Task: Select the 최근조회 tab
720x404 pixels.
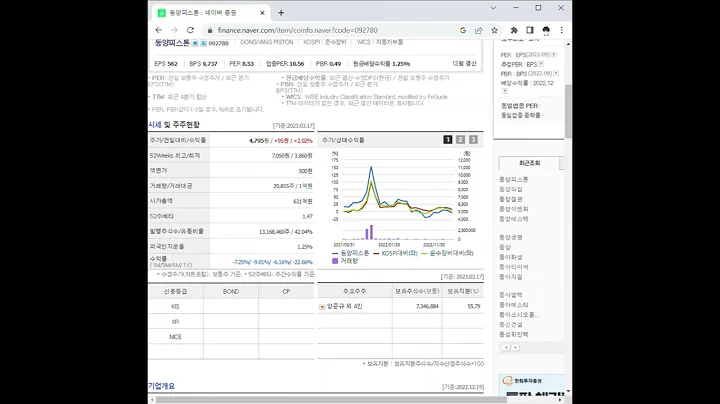Action: point(529,163)
